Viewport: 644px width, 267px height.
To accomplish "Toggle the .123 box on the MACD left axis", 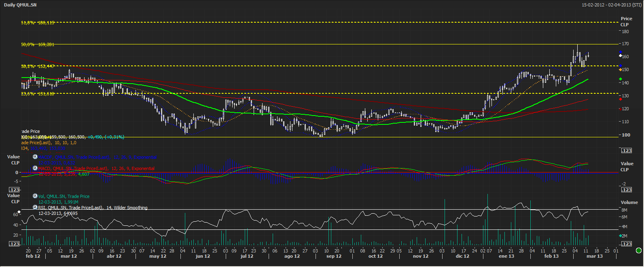I will (15, 189).
